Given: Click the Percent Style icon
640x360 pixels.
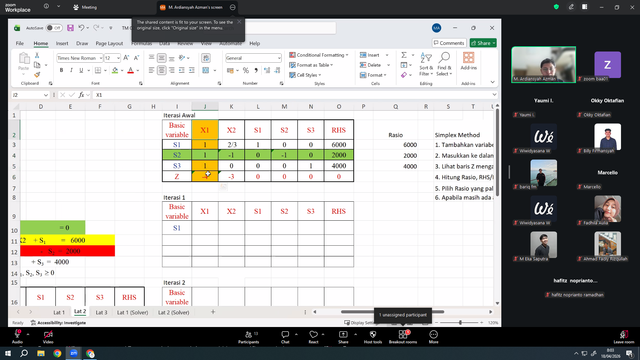Looking at the screenshot, I should click(x=246, y=70).
